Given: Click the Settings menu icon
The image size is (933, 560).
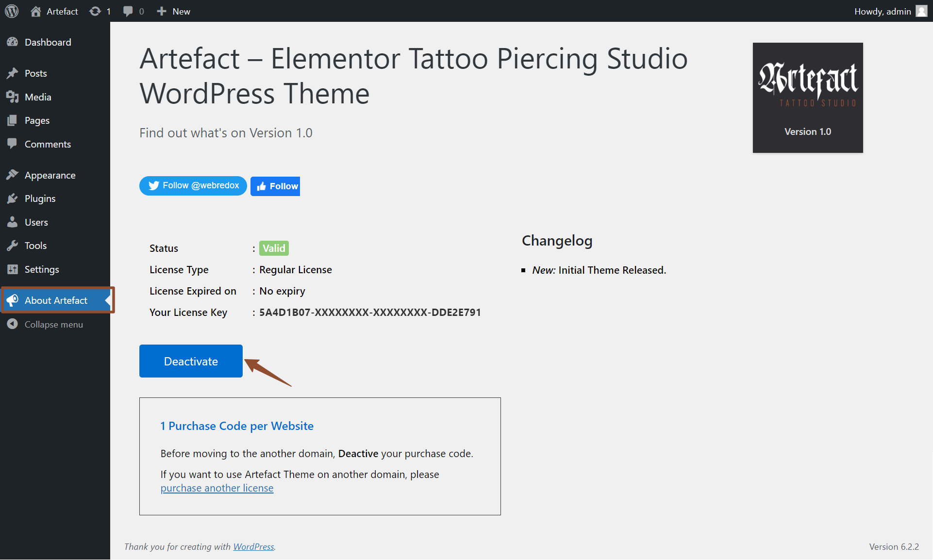Looking at the screenshot, I should point(13,269).
